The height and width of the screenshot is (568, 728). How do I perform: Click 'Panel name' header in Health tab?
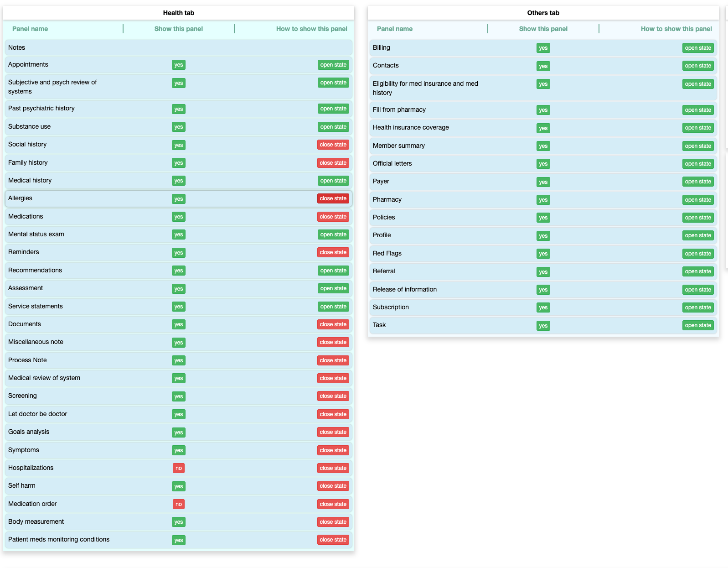click(30, 29)
